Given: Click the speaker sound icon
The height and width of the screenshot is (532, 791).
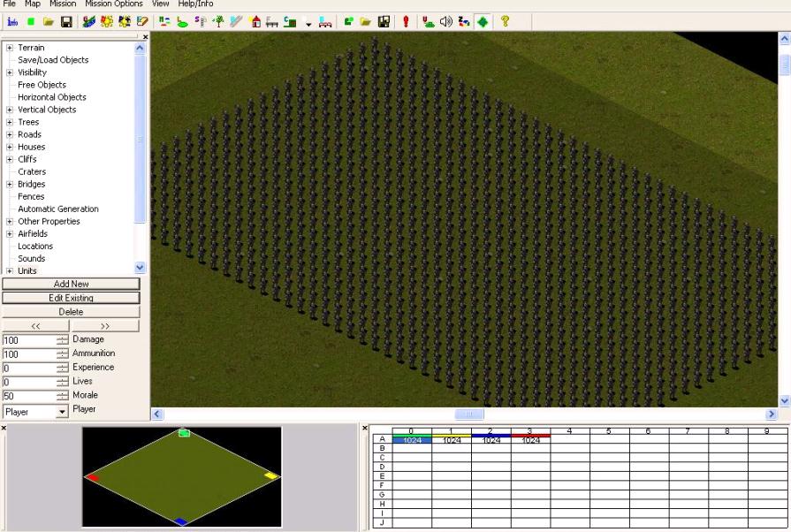Looking at the screenshot, I should [446, 22].
